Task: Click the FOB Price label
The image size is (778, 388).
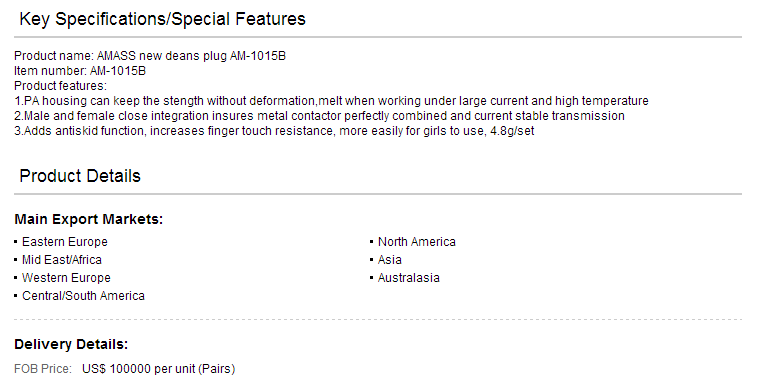Action: tap(43, 369)
